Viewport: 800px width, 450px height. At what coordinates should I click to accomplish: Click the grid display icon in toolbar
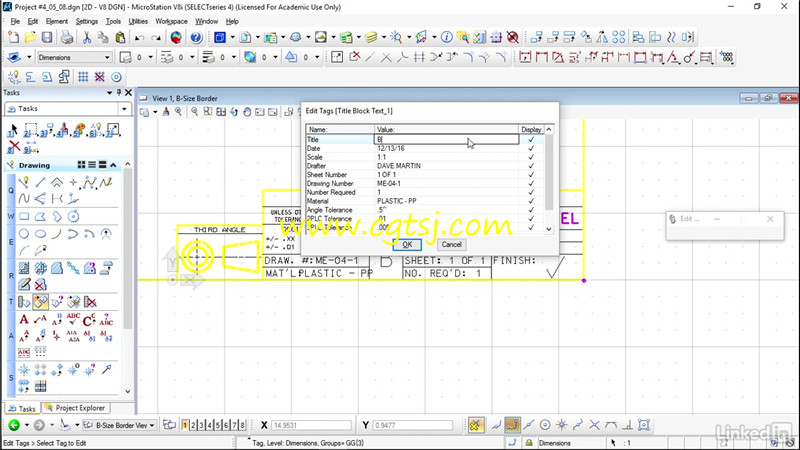83,77
